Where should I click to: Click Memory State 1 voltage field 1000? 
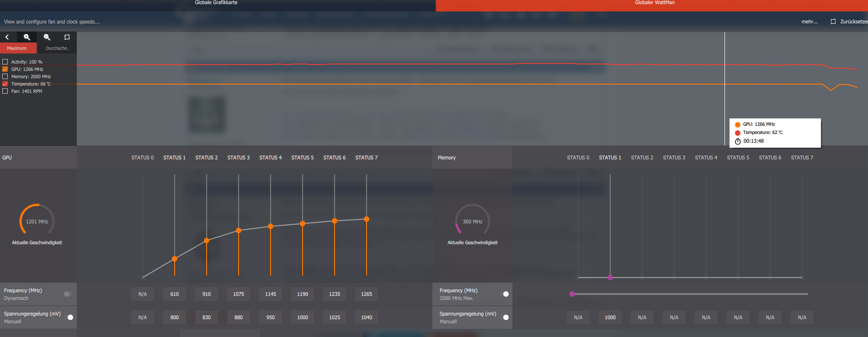610,317
